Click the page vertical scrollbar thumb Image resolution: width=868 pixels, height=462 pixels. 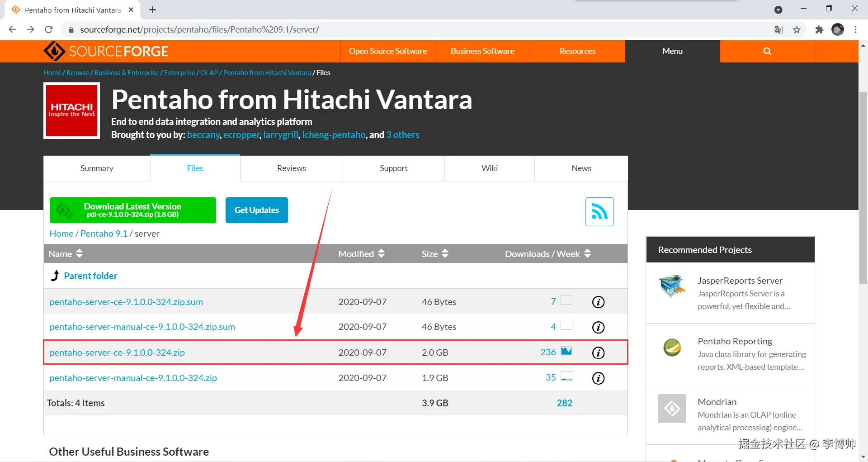click(x=863, y=187)
